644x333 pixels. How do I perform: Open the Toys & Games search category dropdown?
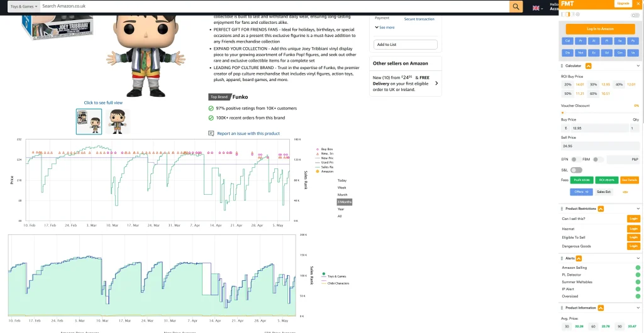[24, 6]
